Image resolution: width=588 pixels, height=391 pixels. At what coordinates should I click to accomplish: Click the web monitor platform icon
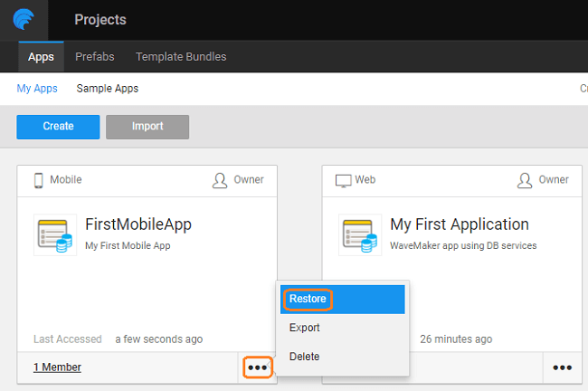tap(343, 180)
